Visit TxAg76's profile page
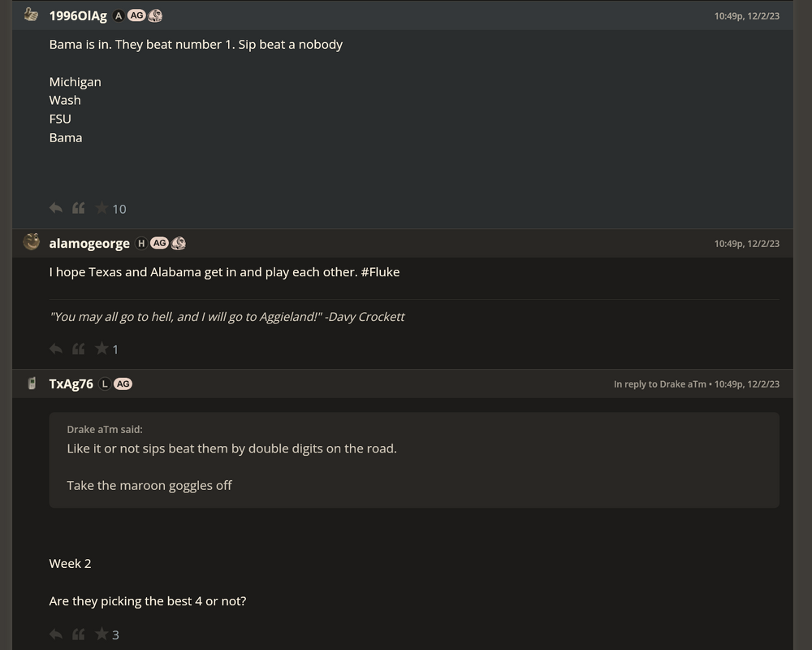This screenshot has width=812, height=650. 71,383
